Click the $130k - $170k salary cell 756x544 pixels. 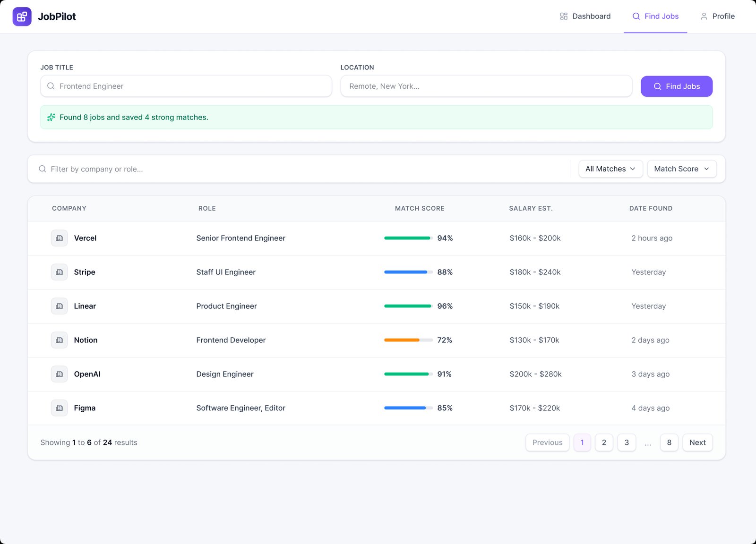point(534,340)
